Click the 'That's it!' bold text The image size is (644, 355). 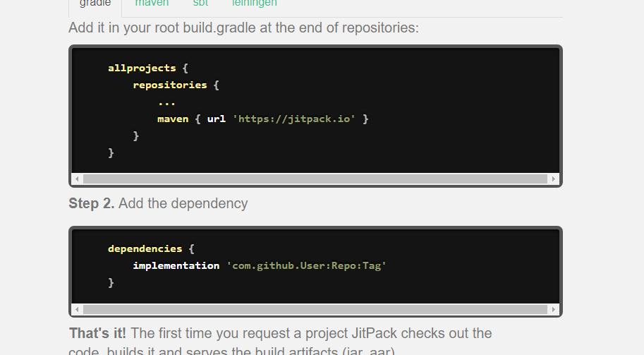pyautogui.click(x=97, y=333)
